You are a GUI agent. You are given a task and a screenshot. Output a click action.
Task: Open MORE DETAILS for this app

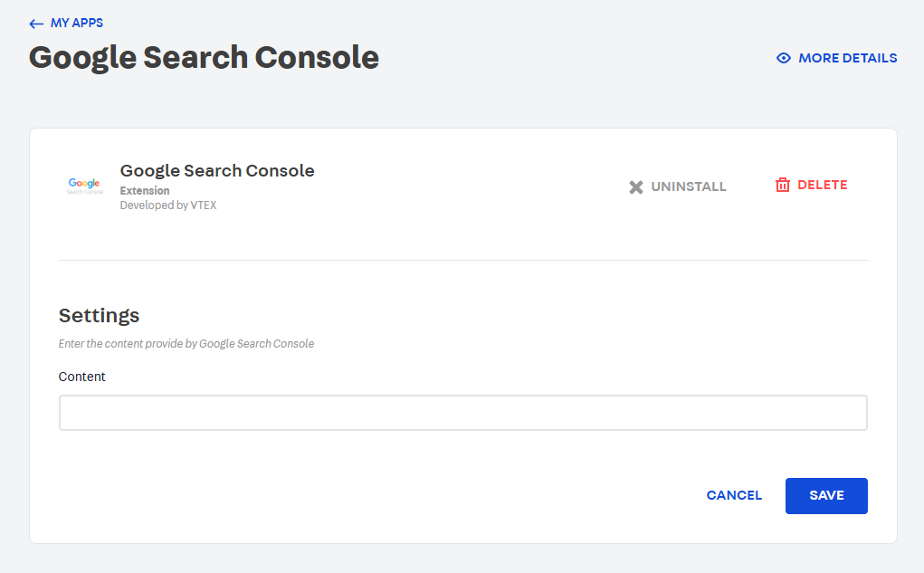(x=847, y=57)
